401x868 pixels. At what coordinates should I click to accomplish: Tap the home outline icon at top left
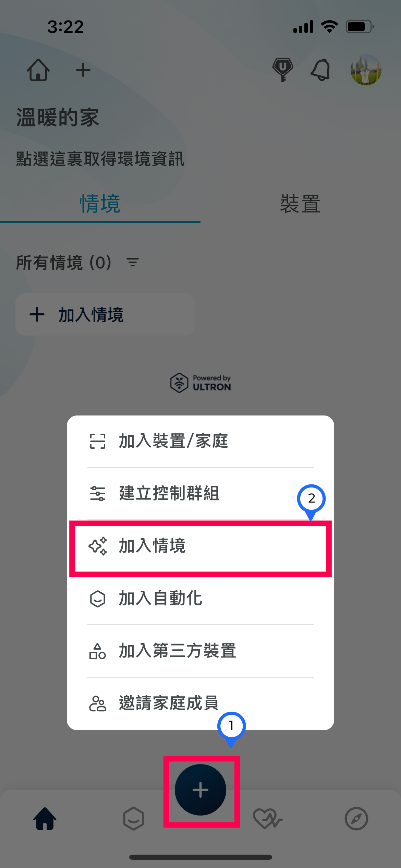tap(38, 70)
